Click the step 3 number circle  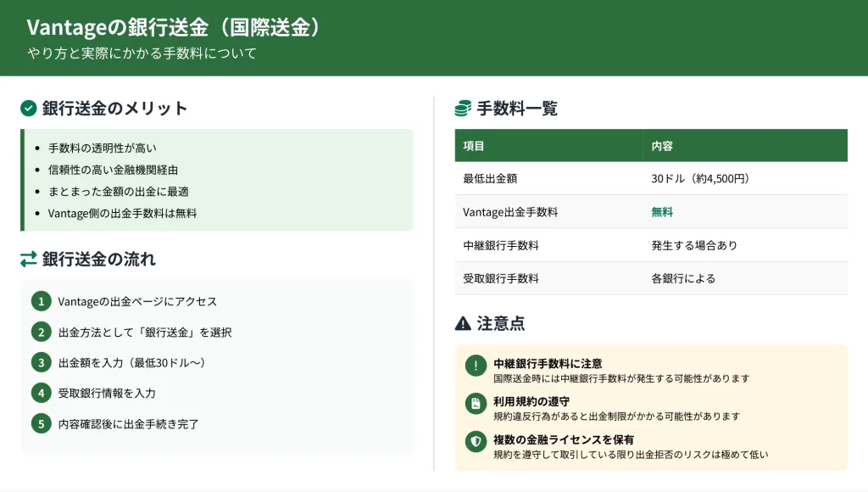coord(41,362)
